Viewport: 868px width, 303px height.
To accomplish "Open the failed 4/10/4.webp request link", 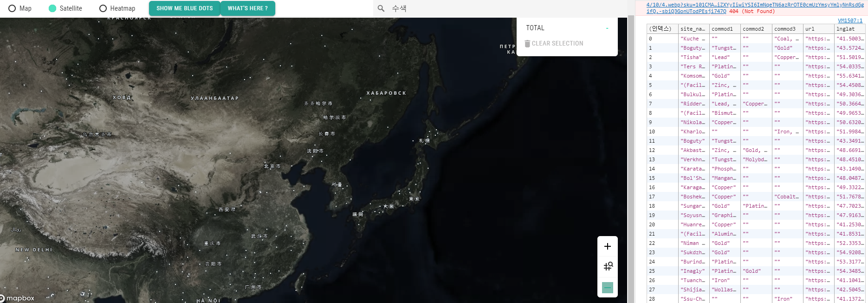I will pos(755,8).
